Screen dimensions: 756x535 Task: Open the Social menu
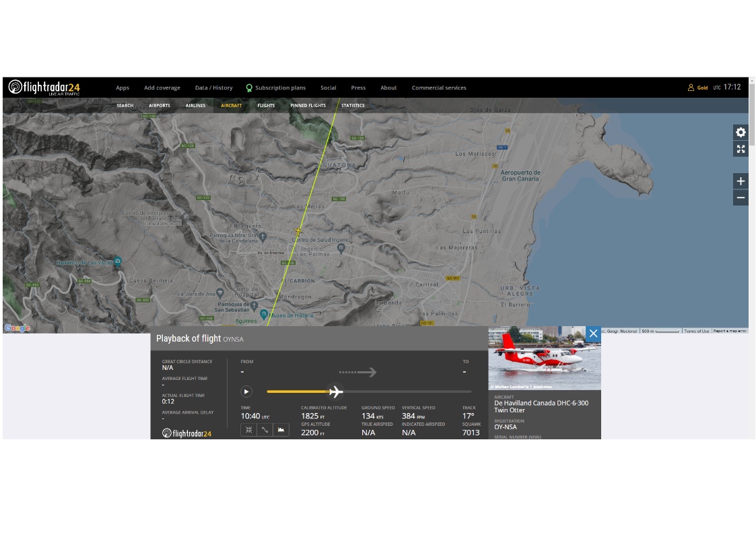tap(329, 88)
